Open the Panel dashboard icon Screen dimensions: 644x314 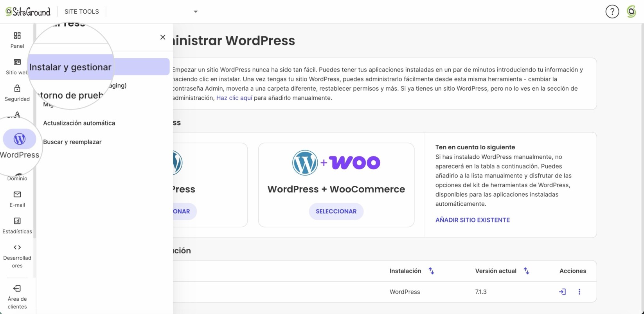pos(17,36)
